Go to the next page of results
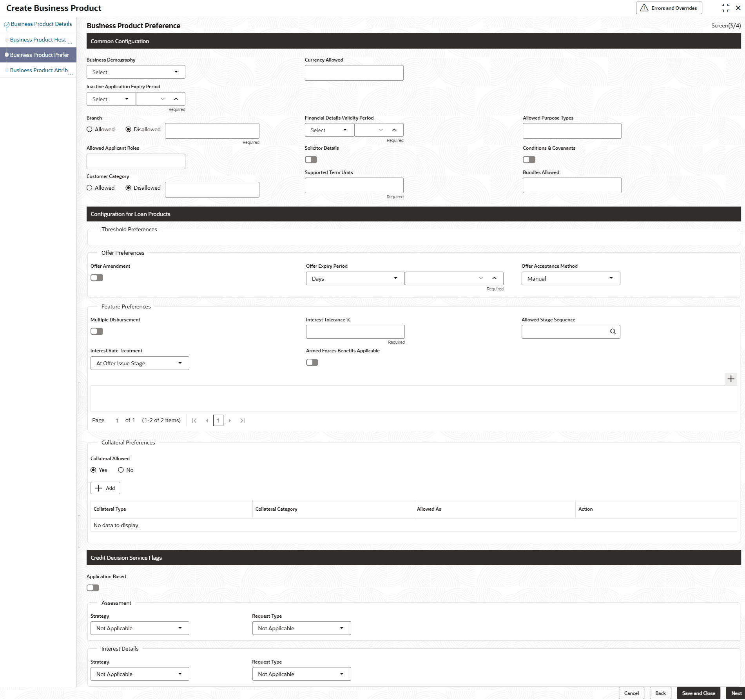This screenshot has width=745, height=700. point(230,421)
